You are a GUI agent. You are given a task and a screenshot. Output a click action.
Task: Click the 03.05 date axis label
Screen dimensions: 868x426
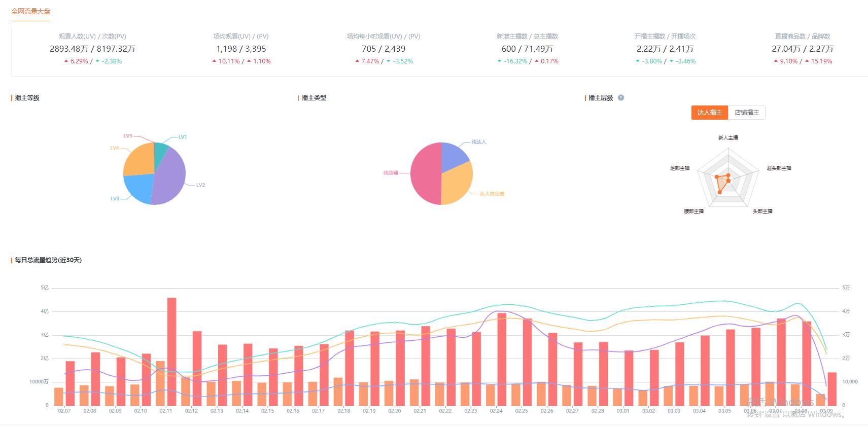click(725, 411)
